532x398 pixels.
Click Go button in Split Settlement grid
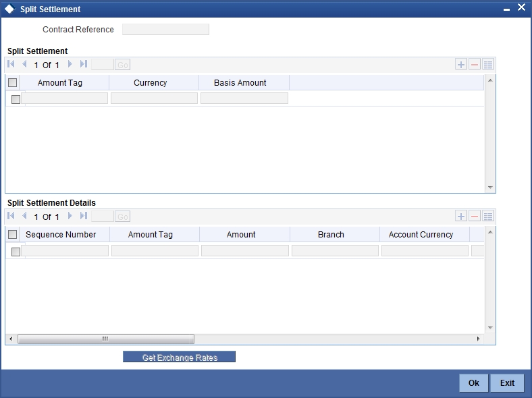click(x=122, y=64)
